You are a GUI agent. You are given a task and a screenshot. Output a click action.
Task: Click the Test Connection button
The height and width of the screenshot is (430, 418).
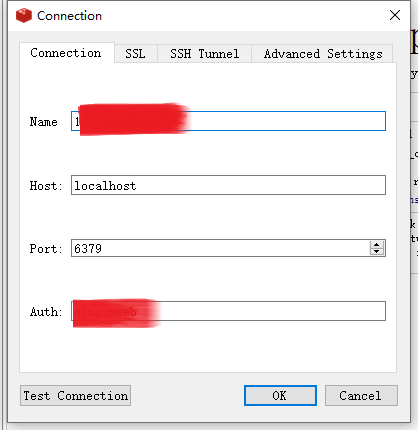[x=75, y=396]
